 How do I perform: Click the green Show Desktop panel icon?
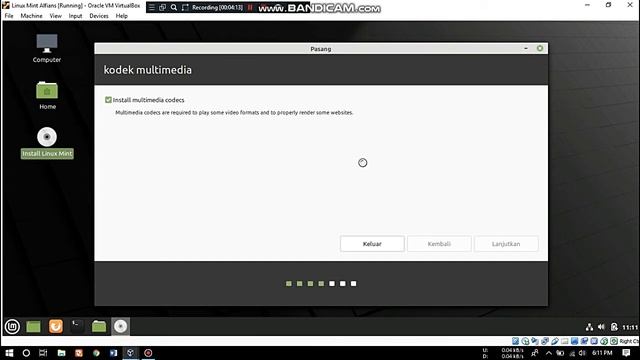[x=33, y=327]
